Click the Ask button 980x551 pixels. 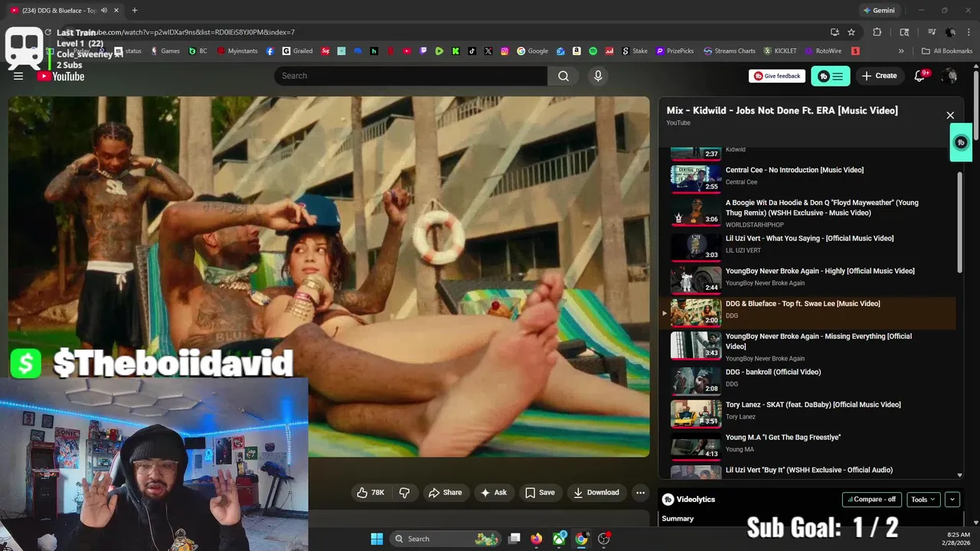coord(494,493)
